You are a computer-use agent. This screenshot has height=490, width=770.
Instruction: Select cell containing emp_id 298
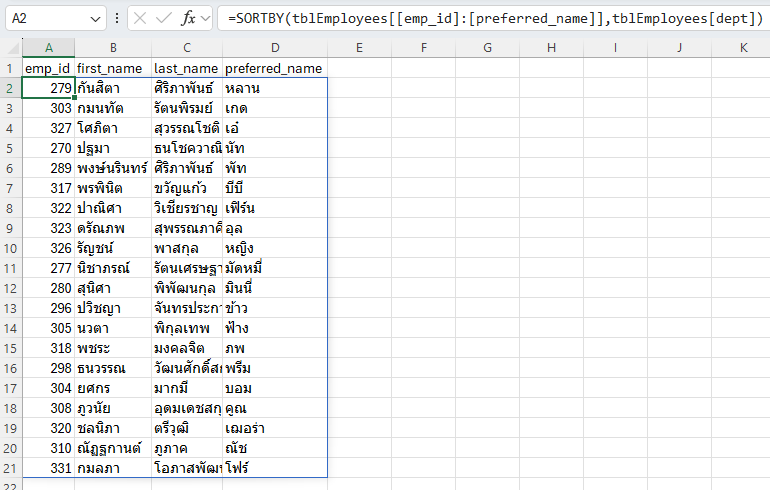pos(49,368)
